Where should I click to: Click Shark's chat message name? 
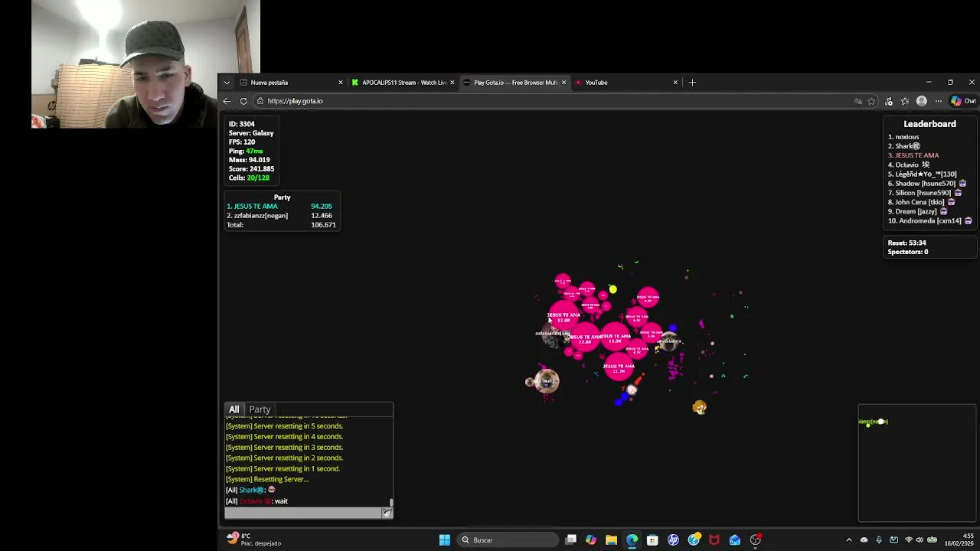coord(251,490)
